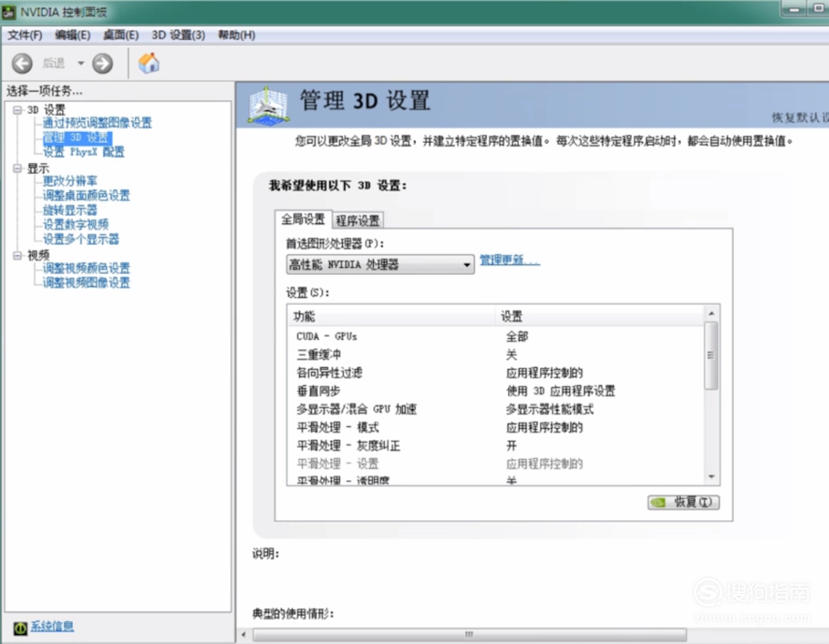829x644 pixels.
Task: Click the 恢复(I) button
Action: (684, 502)
